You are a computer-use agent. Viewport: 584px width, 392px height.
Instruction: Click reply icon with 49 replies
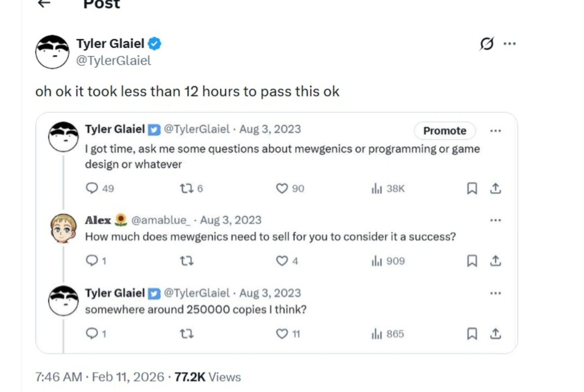pos(92,188)
